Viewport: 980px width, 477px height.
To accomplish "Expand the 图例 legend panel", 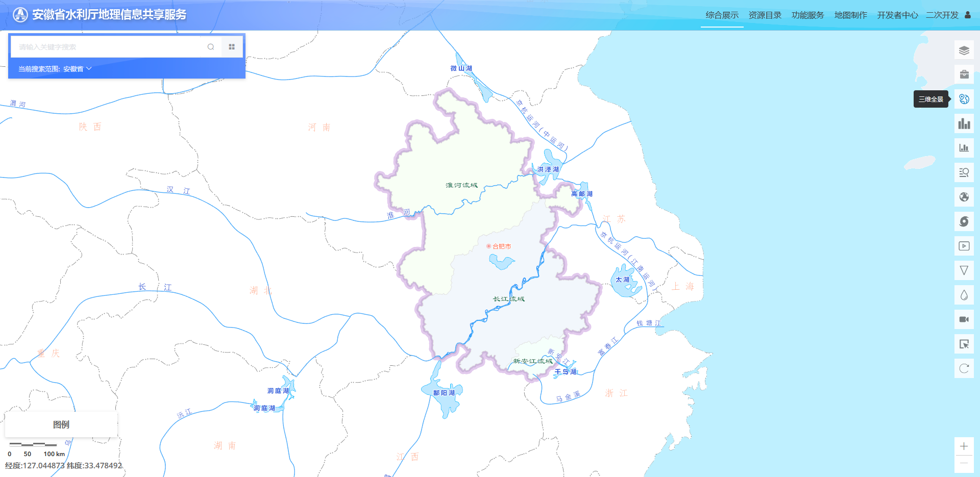I will 60,424.
